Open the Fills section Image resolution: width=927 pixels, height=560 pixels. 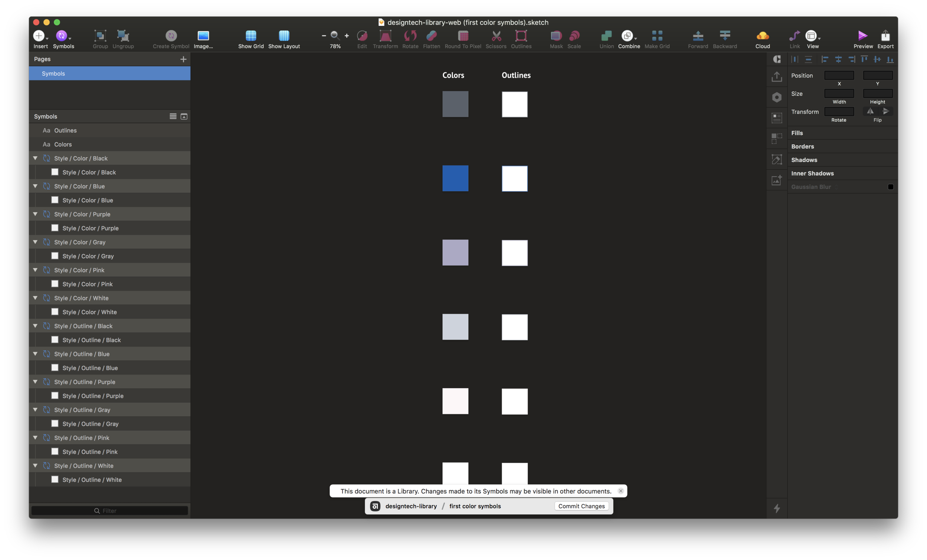pos(842,133)
